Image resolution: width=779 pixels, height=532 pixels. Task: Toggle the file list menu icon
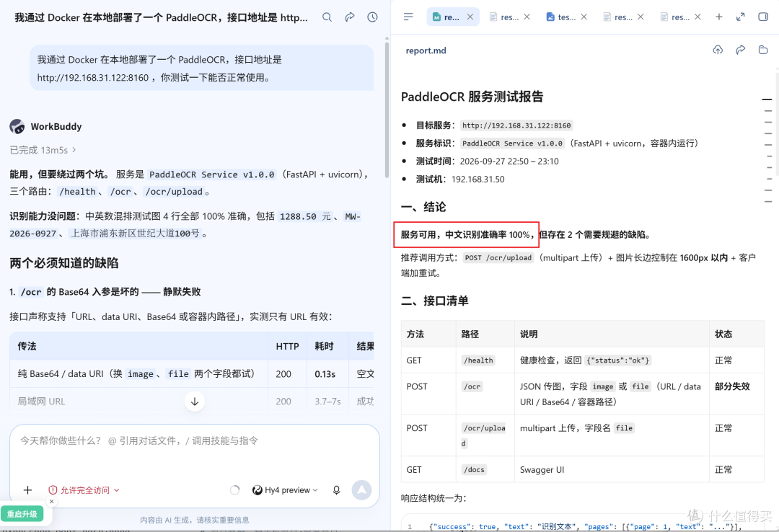pos(408,17)
